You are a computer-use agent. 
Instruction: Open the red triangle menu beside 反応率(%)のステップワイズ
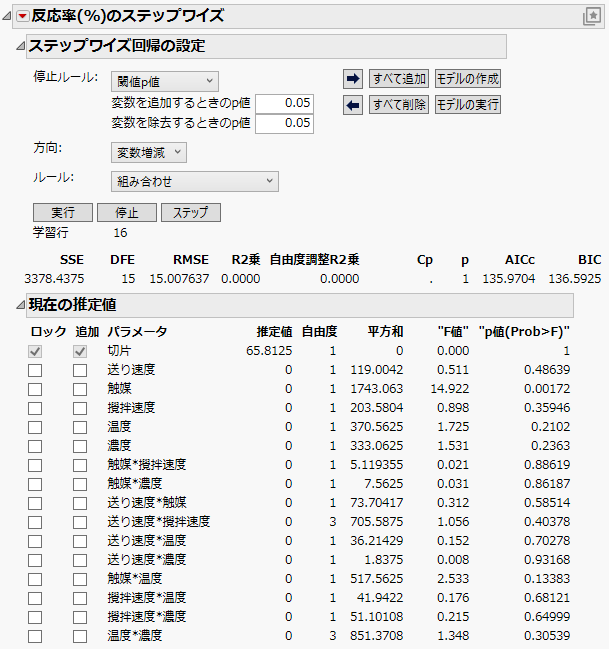click(x=22, y=16)
